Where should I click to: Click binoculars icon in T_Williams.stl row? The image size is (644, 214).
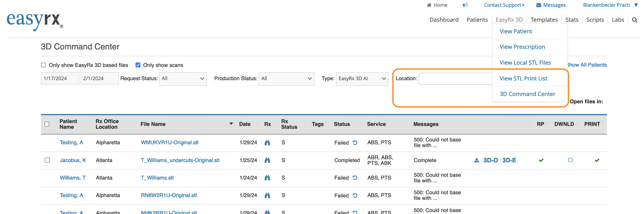click(267, 178)
